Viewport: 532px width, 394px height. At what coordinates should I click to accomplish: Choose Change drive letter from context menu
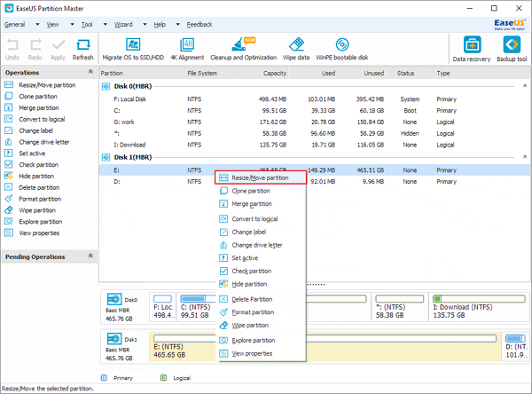tap(261, 245)
